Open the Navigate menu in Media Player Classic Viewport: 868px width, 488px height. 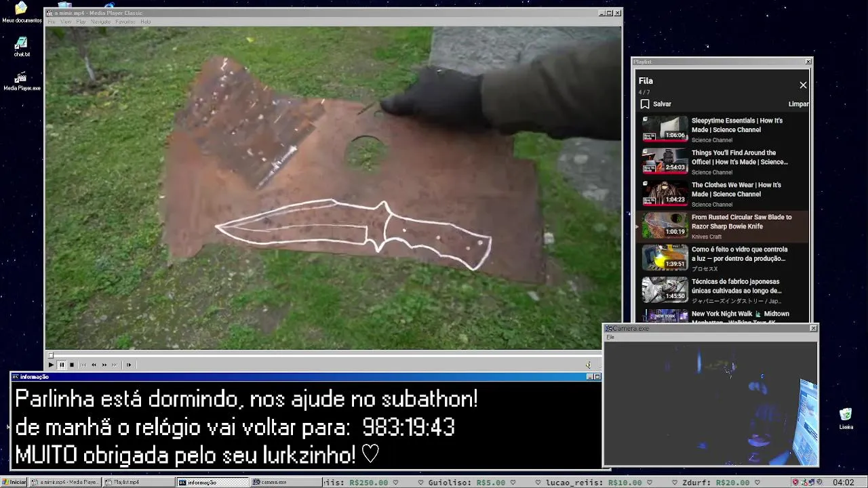[100, 22]
